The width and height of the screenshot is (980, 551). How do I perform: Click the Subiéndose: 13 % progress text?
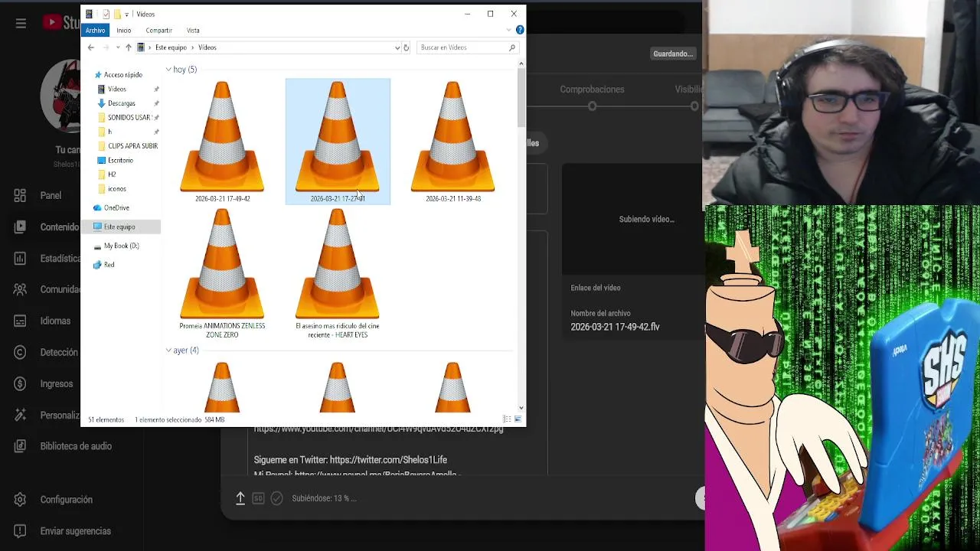pos(324,498)
